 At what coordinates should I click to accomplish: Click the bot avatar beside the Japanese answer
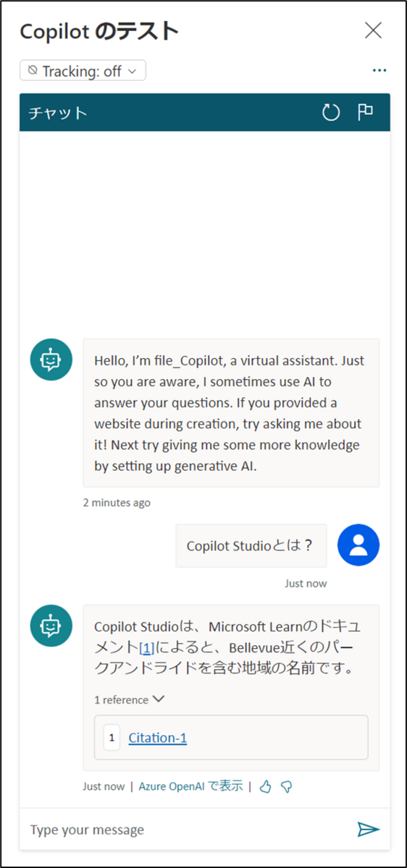tap(51, 626)
